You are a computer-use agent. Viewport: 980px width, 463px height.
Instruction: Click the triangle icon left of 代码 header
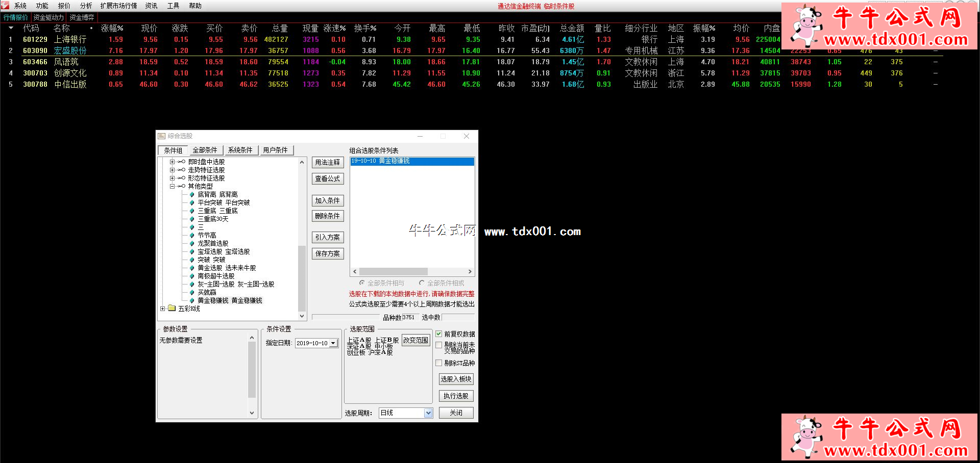coord(11,28)
